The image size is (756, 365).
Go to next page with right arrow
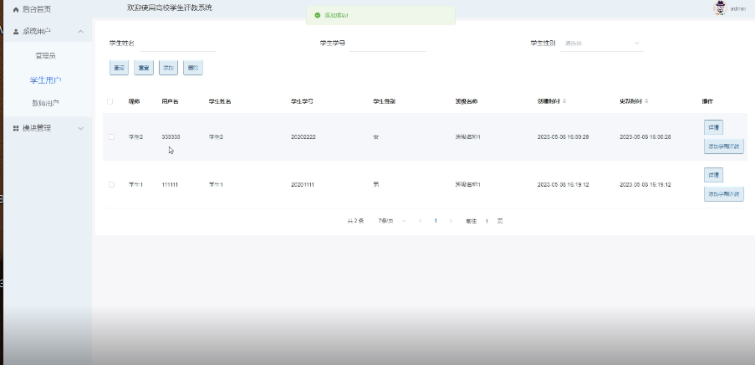tap(451, 221)
